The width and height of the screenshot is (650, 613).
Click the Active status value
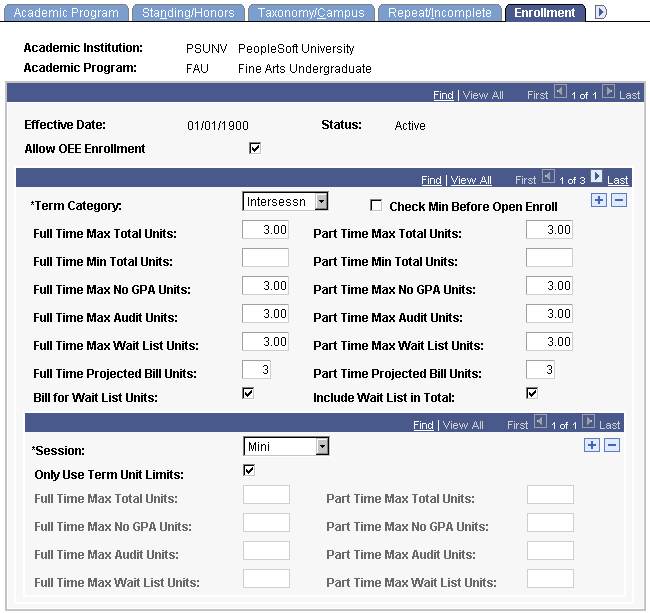(x=410, y=126)
